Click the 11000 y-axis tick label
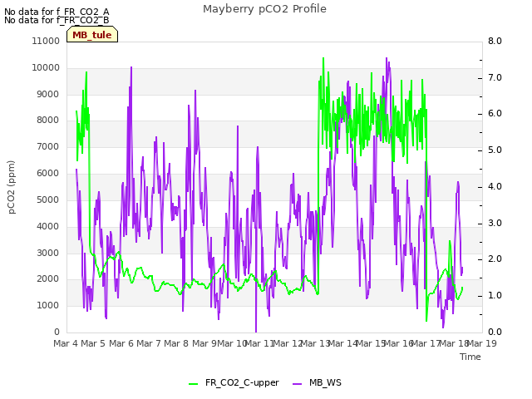The width and height of the screenshot is (532, 399). [x=46, y=41]
